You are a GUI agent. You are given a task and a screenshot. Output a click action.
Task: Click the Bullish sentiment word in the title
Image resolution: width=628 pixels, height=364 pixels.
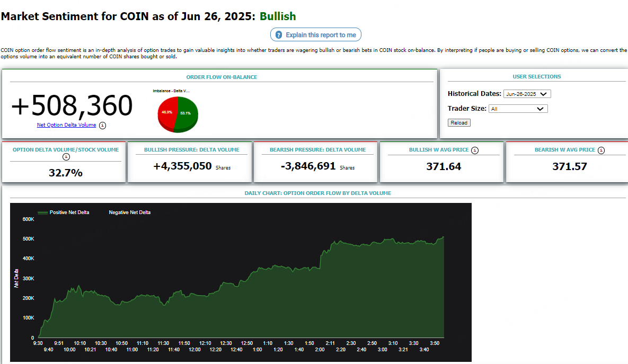[x=278, y=16]
